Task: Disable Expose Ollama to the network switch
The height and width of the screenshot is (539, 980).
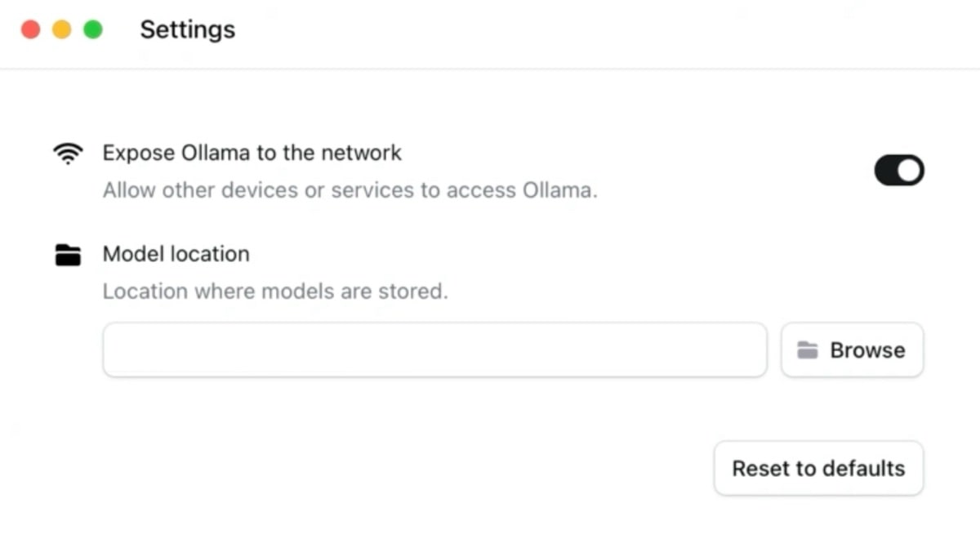Action: [899, 171]
